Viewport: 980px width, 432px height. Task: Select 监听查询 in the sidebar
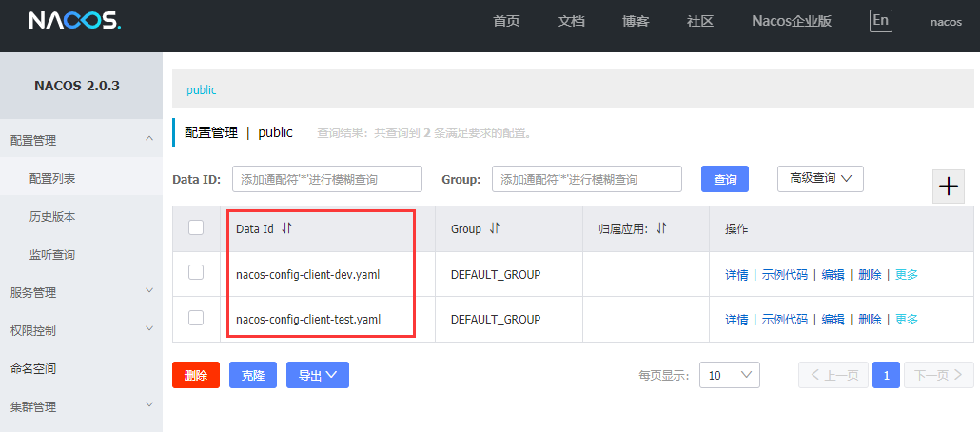[81, 255]
